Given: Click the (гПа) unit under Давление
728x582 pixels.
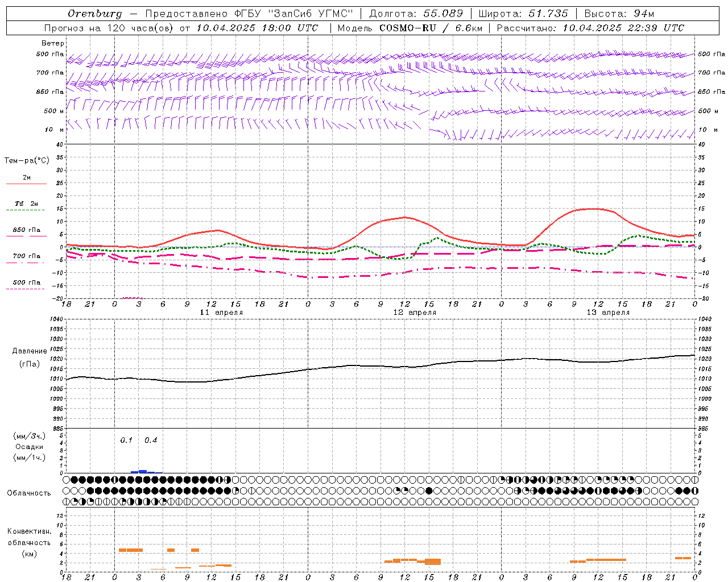Looking at the screenshot, I should (30, 364).
